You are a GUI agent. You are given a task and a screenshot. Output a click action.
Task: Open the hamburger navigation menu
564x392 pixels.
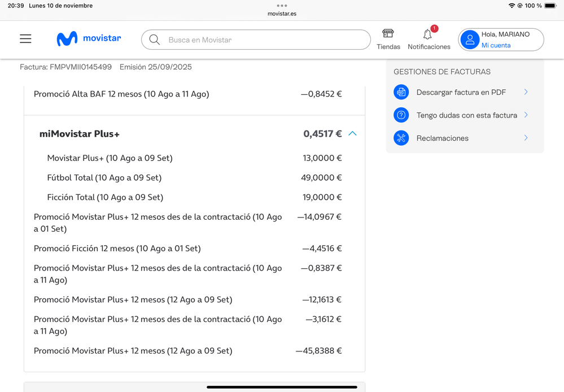(x=25, y=39)
